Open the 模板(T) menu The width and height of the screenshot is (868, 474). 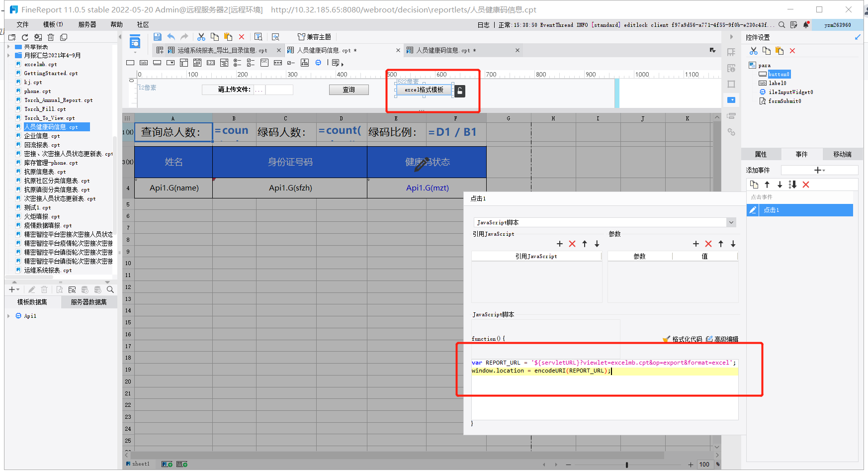coord(53,24)
